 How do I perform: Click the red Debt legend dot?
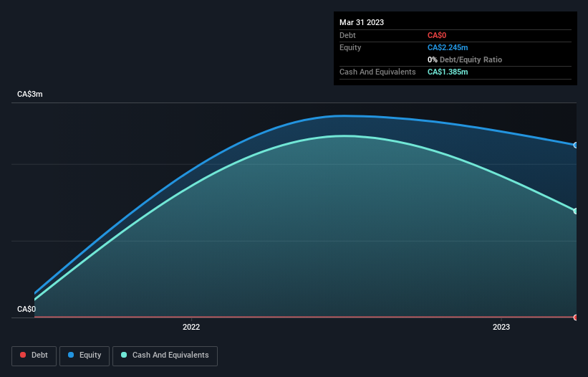pyautogui.click(x=23, y=355)
